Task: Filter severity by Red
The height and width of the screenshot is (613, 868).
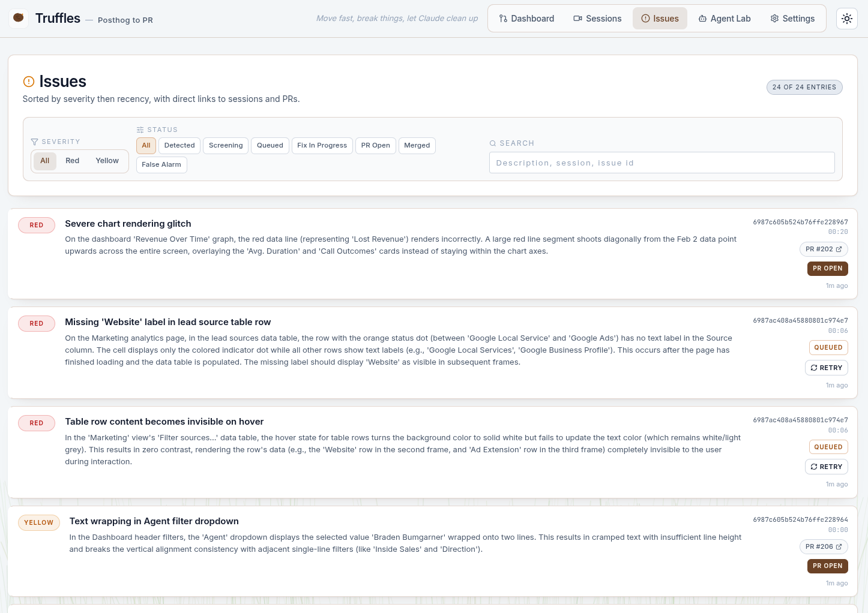Action: click(72, 161)
